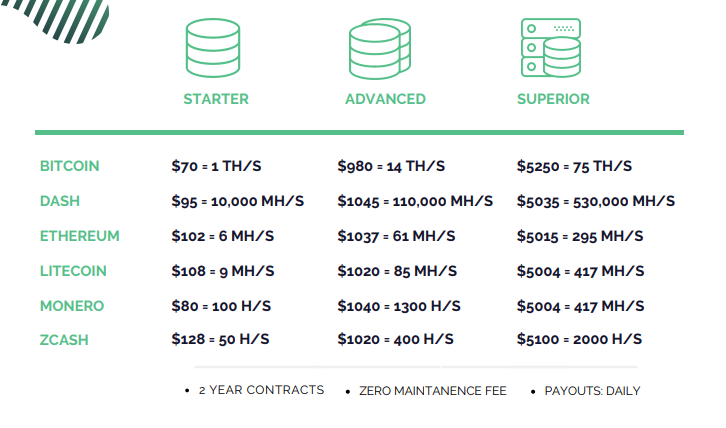Choose Bitcoin Superior $5250 = 75 TH/S

pyautogui.click(x=574, y=166)
